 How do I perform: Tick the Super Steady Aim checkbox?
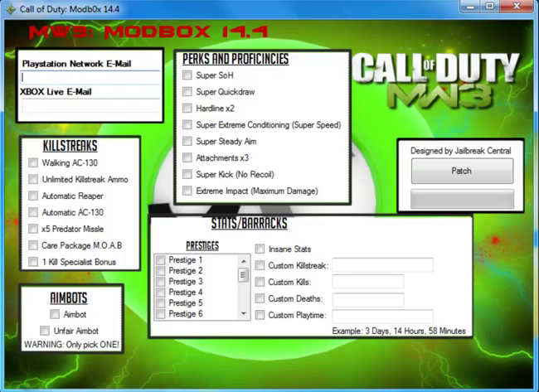click(187, 141)
